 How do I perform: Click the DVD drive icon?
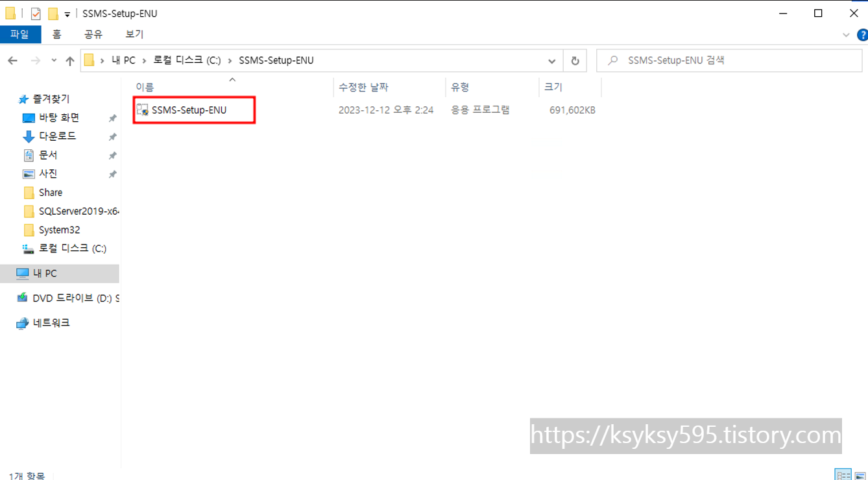[23, 298]
